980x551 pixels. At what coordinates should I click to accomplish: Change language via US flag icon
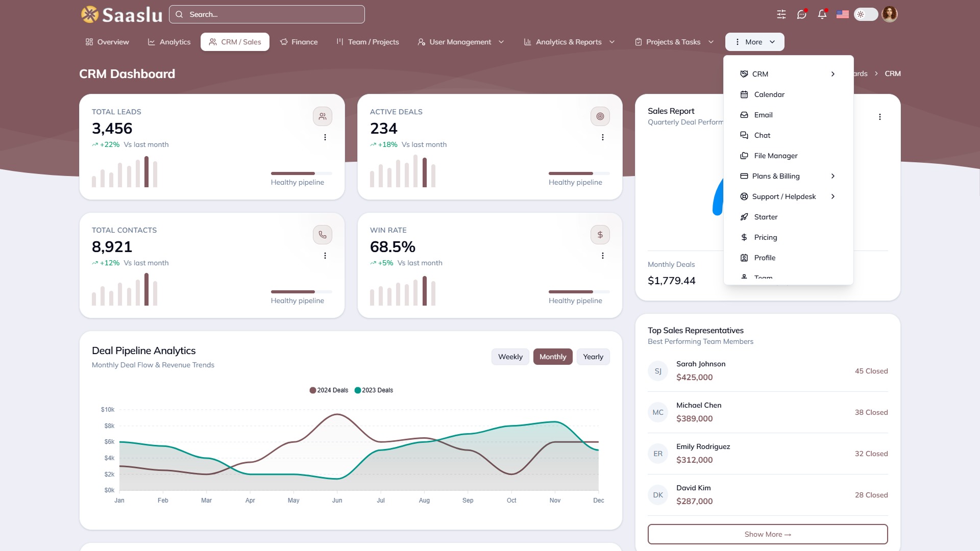[x=843, y=14]
